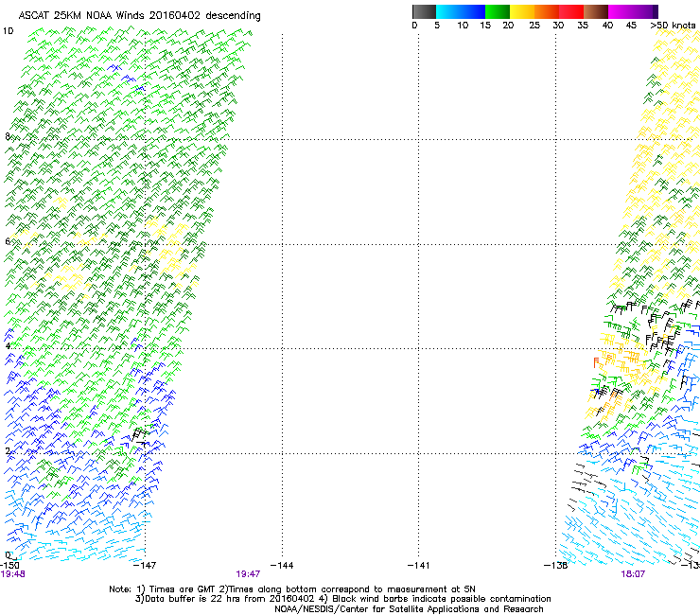
Task: Click the latitude axis label '2'
Action: [8, 450]
